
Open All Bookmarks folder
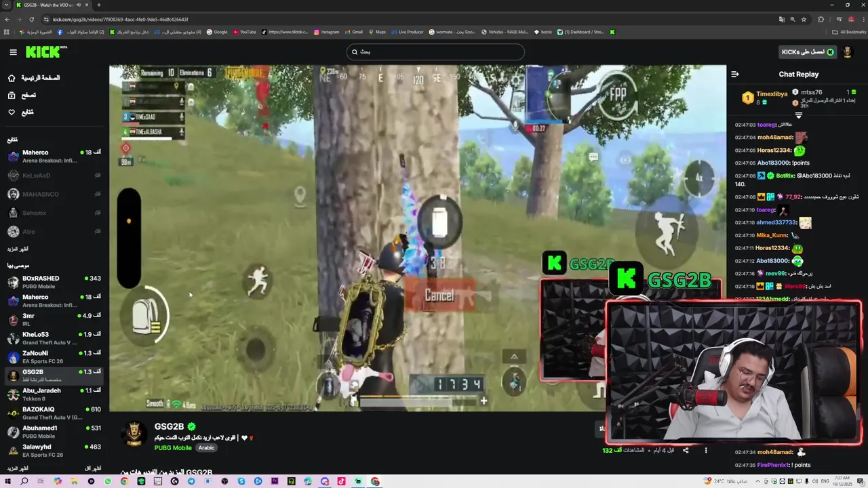(849, 32)
